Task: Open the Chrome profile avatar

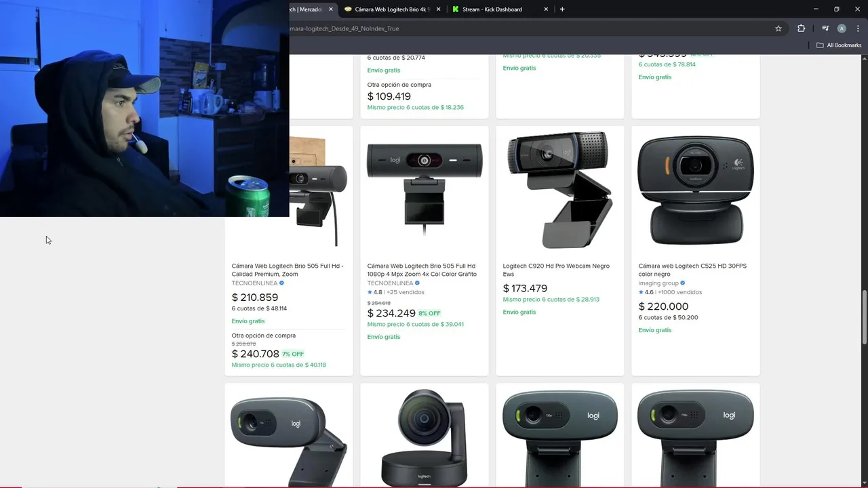Action: click(842, 28)
